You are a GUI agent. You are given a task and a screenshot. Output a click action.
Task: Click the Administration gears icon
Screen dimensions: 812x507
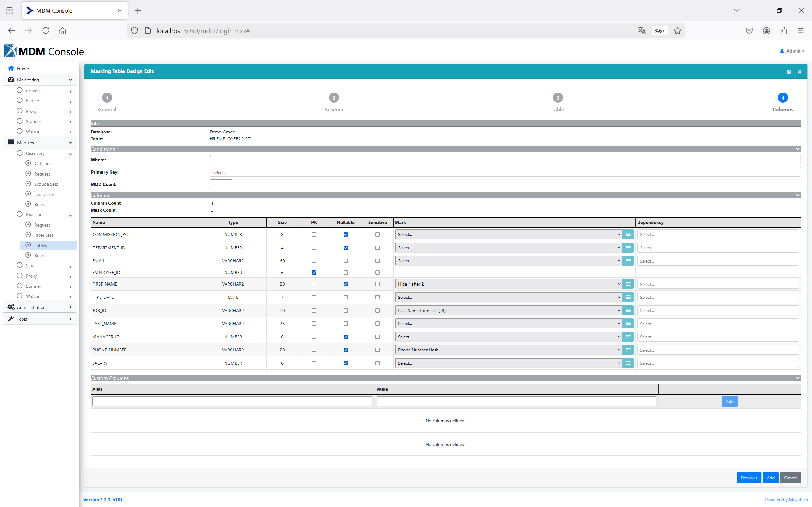11,307
